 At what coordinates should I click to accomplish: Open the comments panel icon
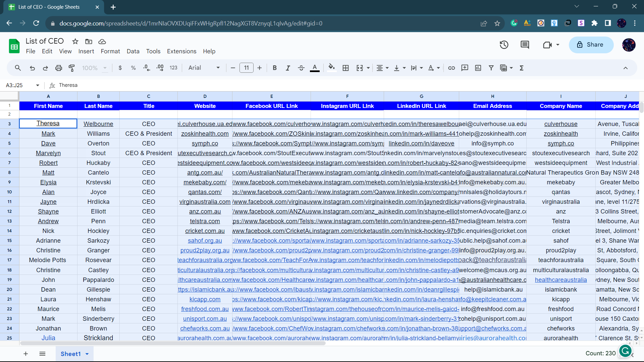point(525,45)
